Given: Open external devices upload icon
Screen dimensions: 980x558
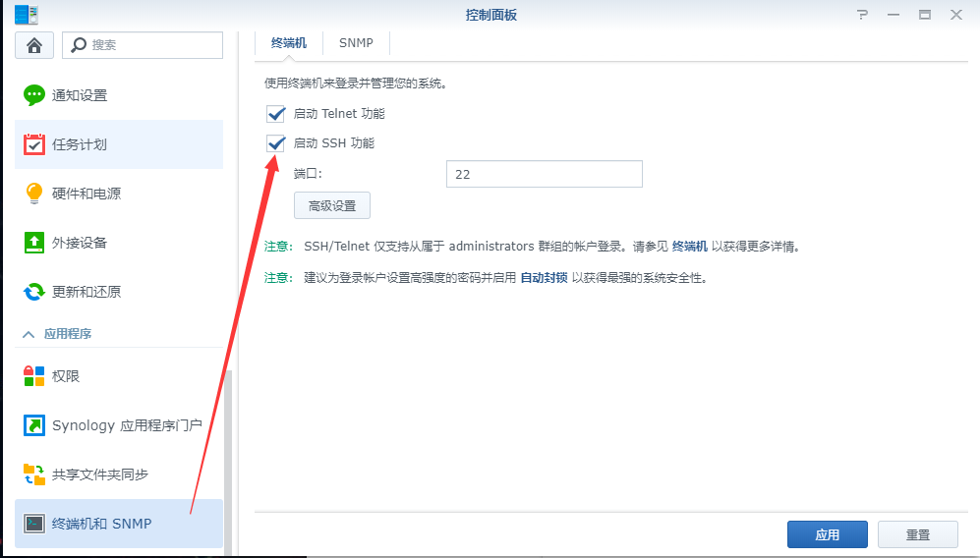Looking at the screenshot, I should tap(34, 243).
